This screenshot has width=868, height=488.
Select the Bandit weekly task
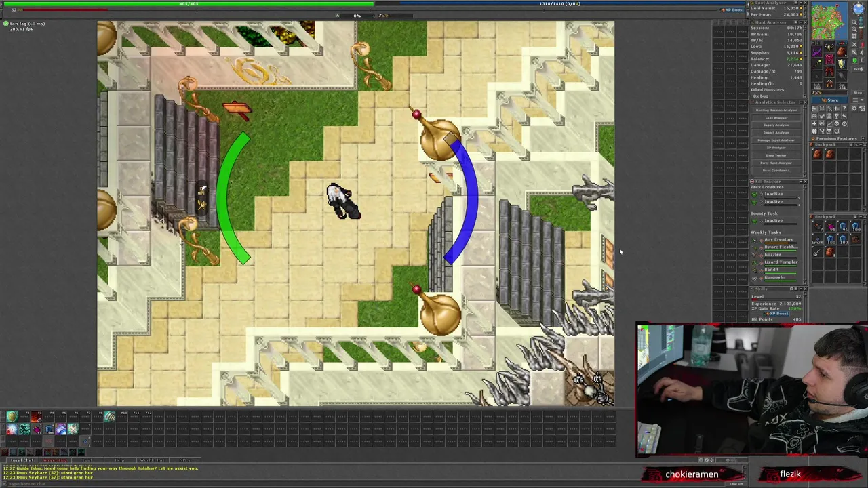pos(772,270)
